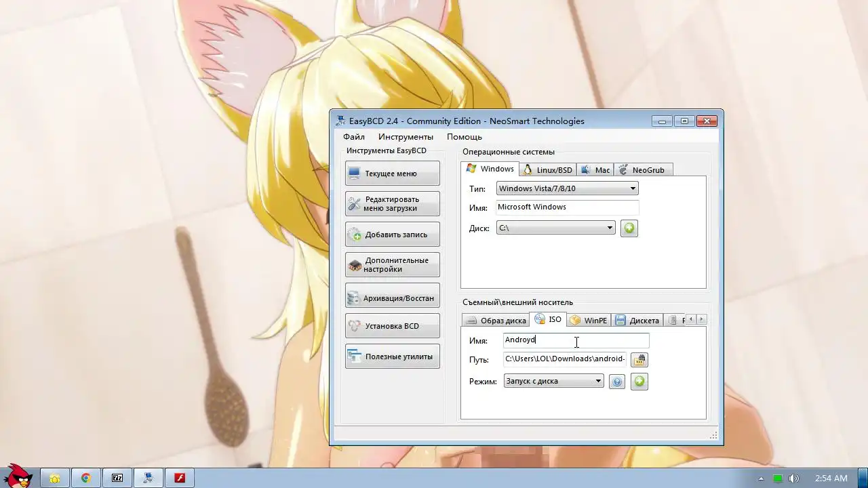Image resolution: width=868 pixels, height=488 pixels.
Task: Switch to the WinPE tab
Action: coord(589,321)
